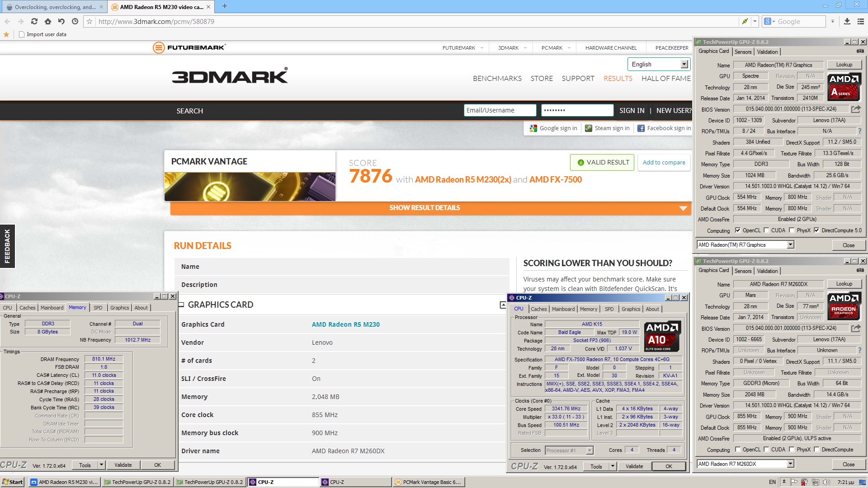Open Tools dropdown arrow in right CPU-Z
The height and width of the screenshot is (488, 868).
pos(613,466)
